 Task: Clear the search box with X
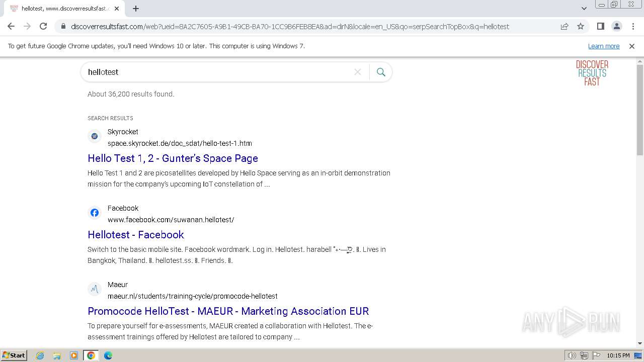[x=358, y=72]
